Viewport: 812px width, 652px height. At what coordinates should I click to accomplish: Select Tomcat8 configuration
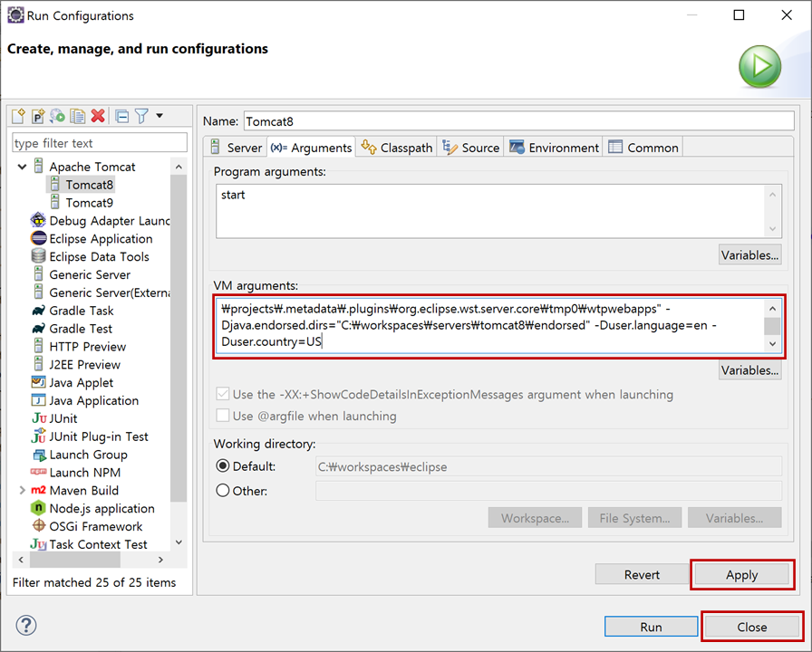pos(82,185)
